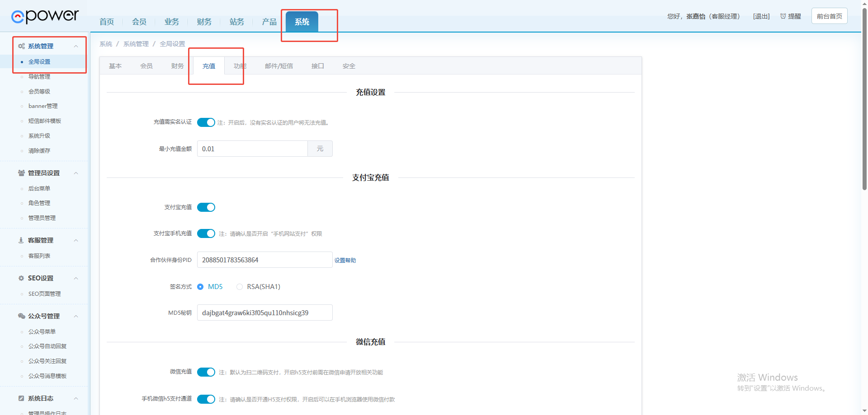868x415 pixels.
Task: Switch to the 财务 settings tab
Action: tap(178, 66)
